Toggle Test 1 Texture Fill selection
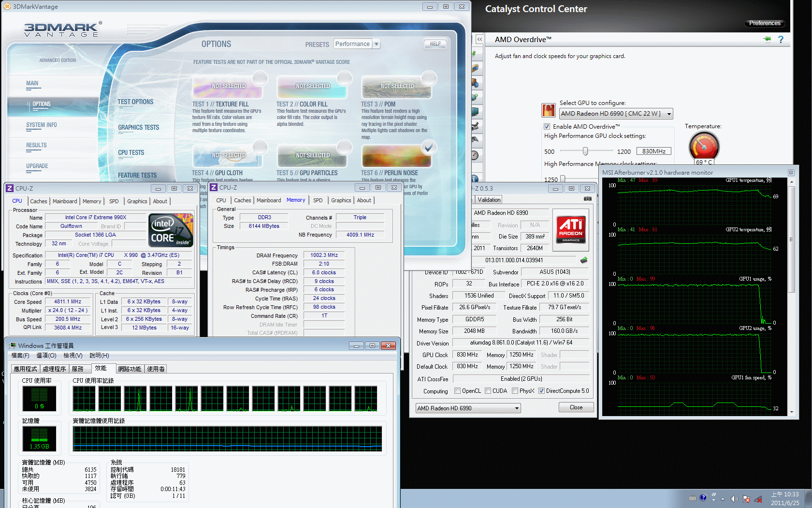Screen dimensions: 812x508 (260, 78)
